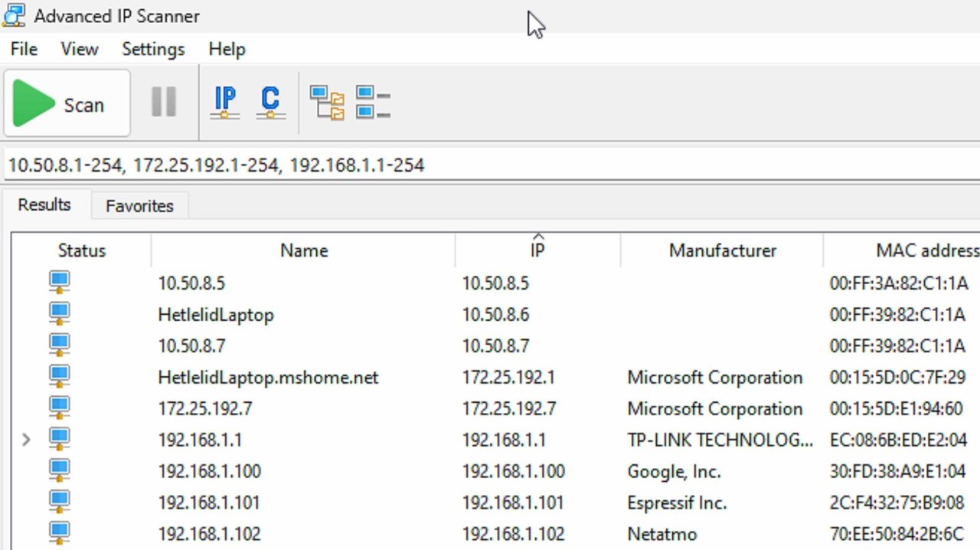Click the Collapse all list icon
Screen dimensions: 980x550
point(373,103)
